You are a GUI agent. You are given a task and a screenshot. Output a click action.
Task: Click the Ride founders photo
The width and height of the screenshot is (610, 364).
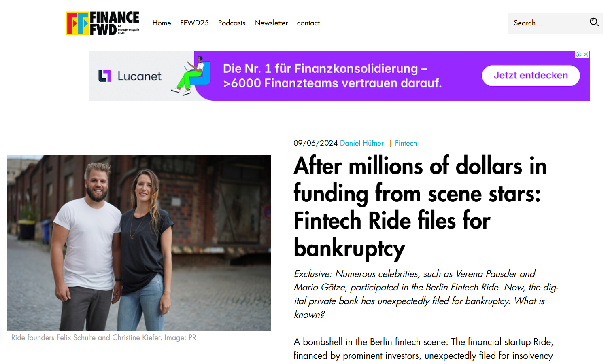(139, 243)
